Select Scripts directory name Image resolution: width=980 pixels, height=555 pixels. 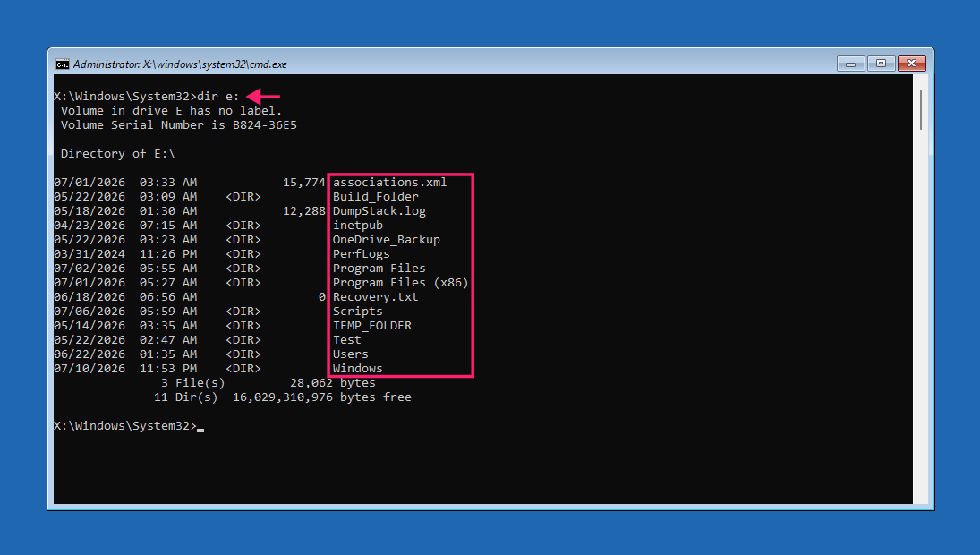pyautogui.click(x=357, y=312)
